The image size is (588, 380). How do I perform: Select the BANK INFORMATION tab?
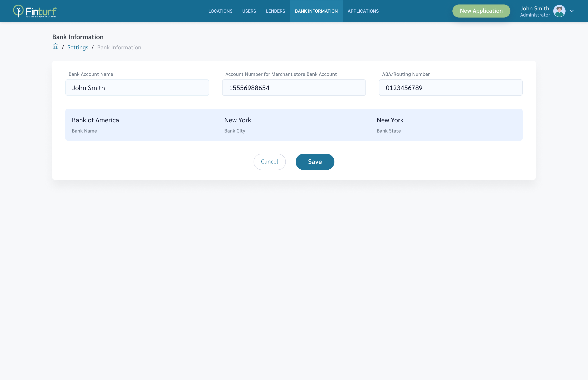coord(316,11)
